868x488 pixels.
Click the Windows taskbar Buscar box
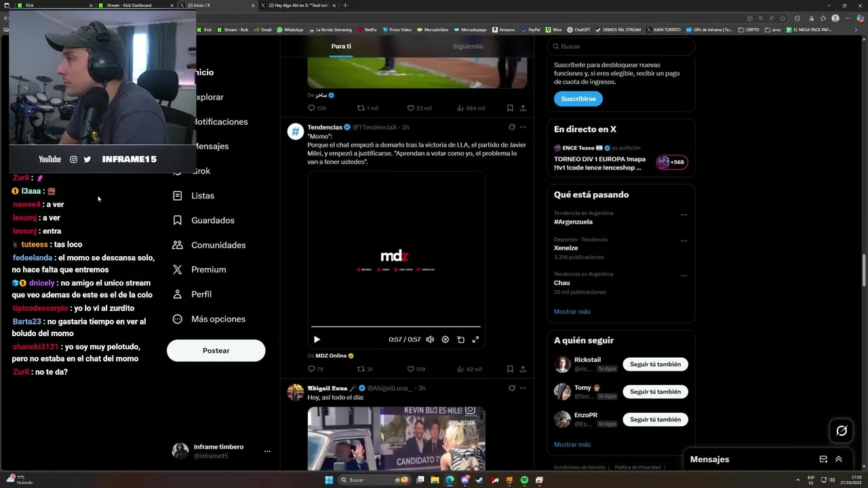pos(375,480)
